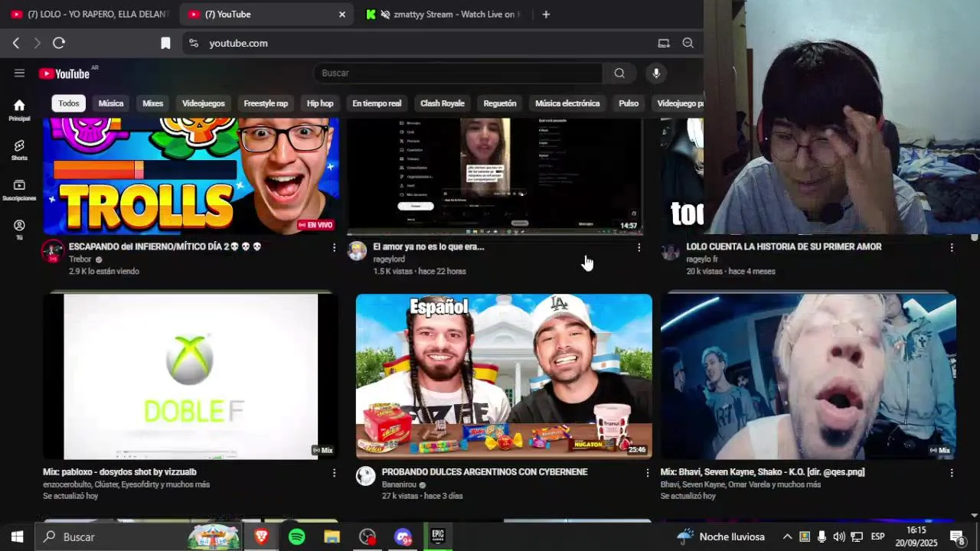This screenshot has height=551, width=980.
Task: Open Bananirou channel avatar
Action: click(366, 476)
